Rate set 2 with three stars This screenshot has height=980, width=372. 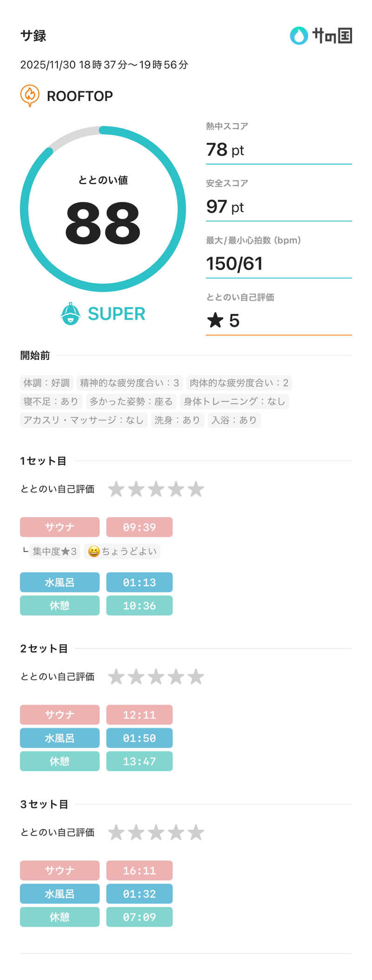[156, 677]
